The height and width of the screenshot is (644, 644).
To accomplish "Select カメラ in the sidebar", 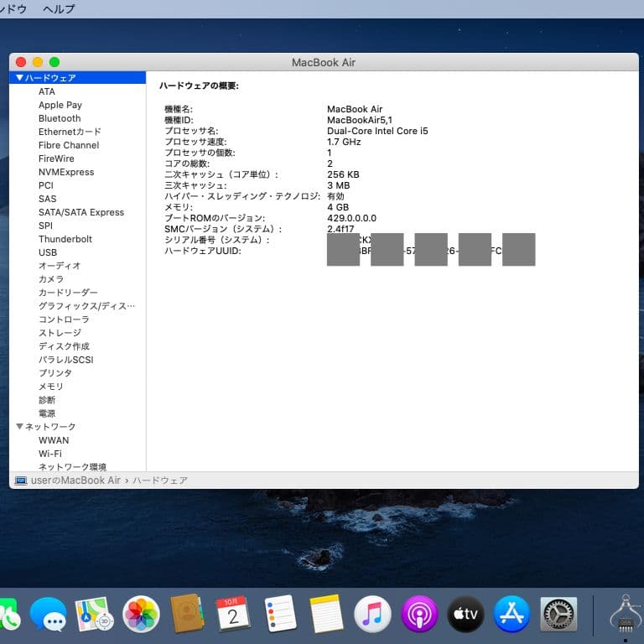I will (51, 279).
